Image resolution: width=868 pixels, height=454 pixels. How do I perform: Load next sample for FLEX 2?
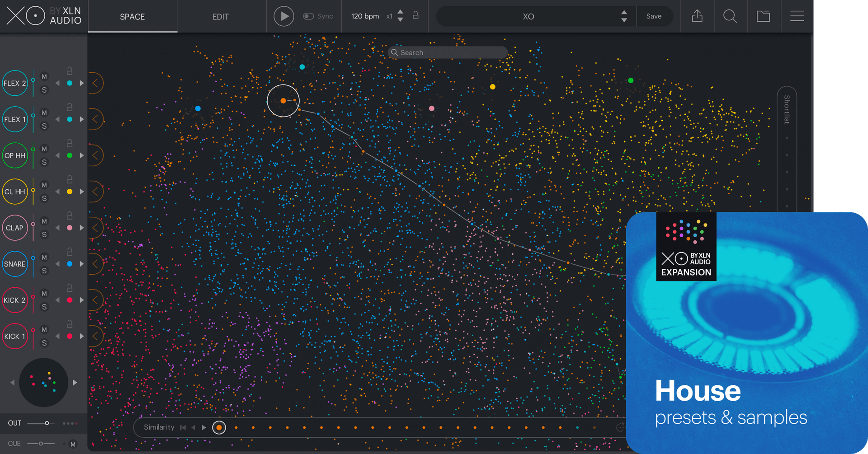point(81,83)
